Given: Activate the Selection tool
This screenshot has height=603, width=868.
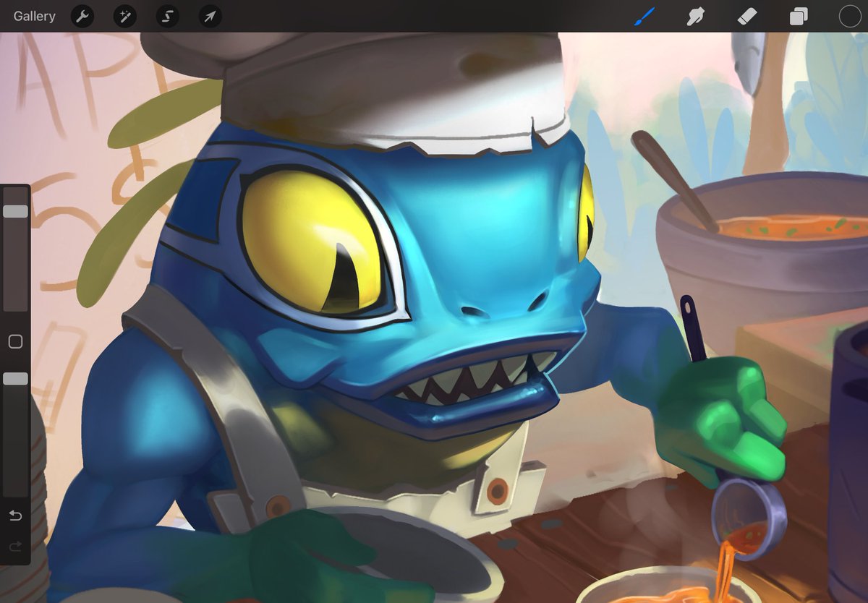Looking at the screenshot, I should click(x=168, y=16).
